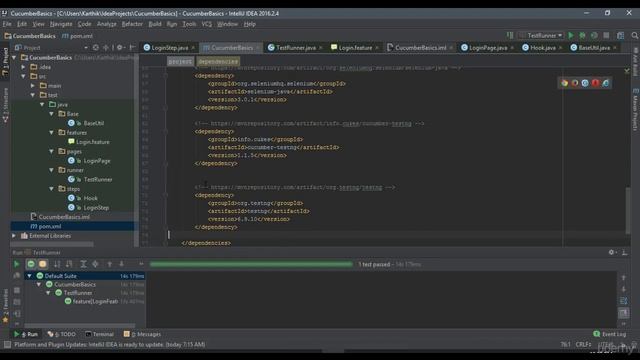
Task: Open pom.xml in Safari browser icon
Action: pos(585,83)
